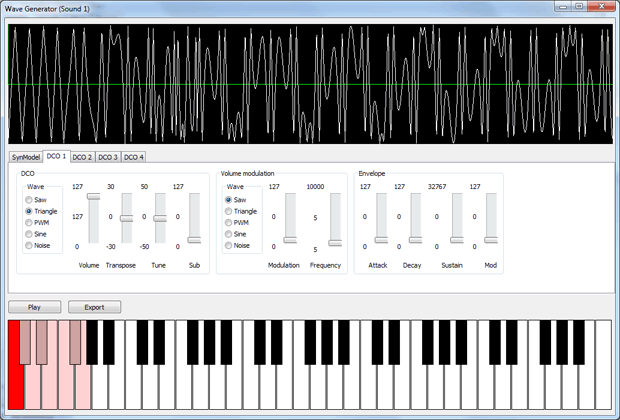Viewport: 620px width, 420px height.
Task: Select the Noise wave in DCO section
Action: pyautogui.click(x=30, y=245)
